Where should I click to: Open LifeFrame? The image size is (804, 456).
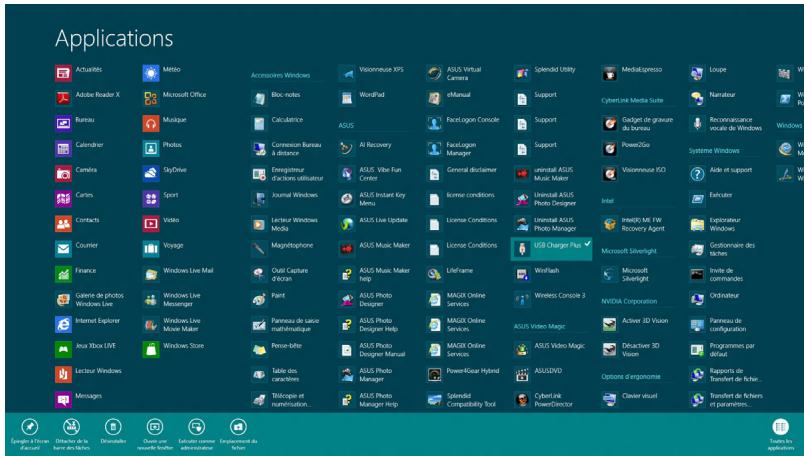tap(451, 274)
